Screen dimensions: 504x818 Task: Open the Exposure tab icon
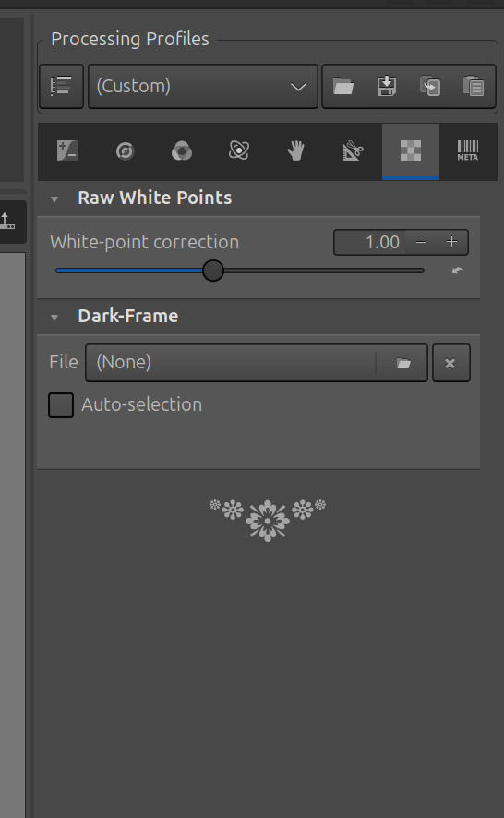(66, 151)
